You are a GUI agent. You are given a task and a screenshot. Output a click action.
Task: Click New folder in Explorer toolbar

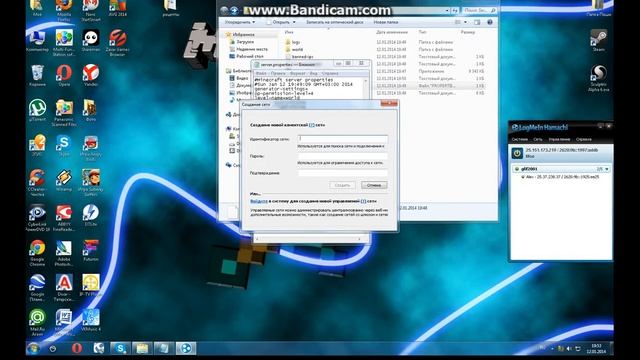pyautogui.click(x=386, y=22)
